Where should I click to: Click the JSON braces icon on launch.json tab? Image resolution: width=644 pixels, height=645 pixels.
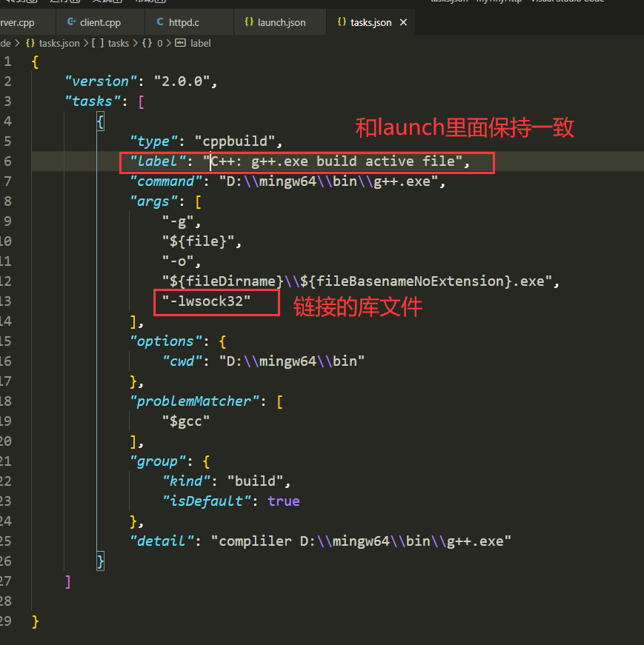coord(249,21)
